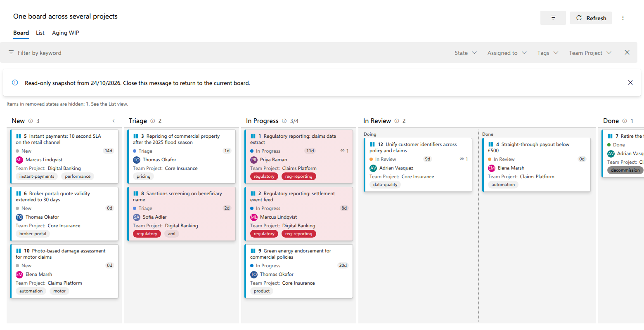Viewport: 644px width, 330px height.
Task: Open linked items on Unify customer identifiers card
Action: pos(464,159)
